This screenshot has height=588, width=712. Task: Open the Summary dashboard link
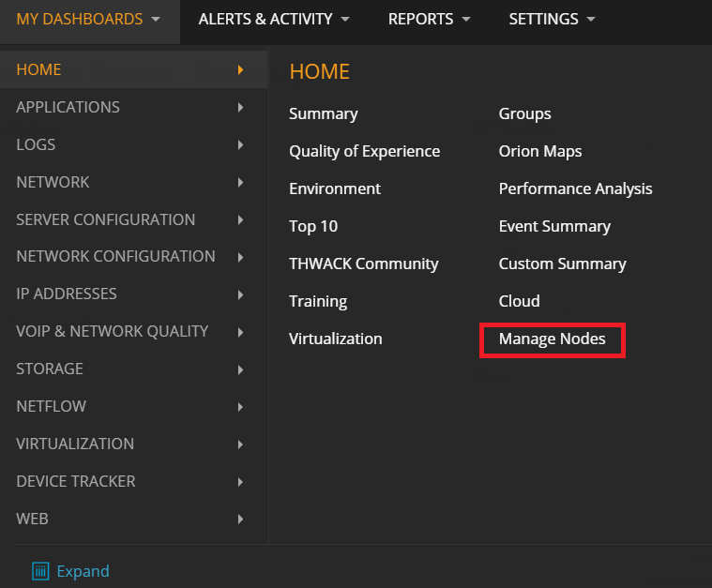[x=324, y=113]
